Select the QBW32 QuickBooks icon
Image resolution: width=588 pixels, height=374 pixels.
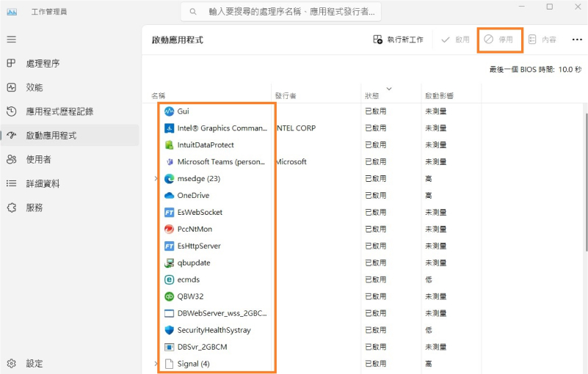tap(169, 296)
